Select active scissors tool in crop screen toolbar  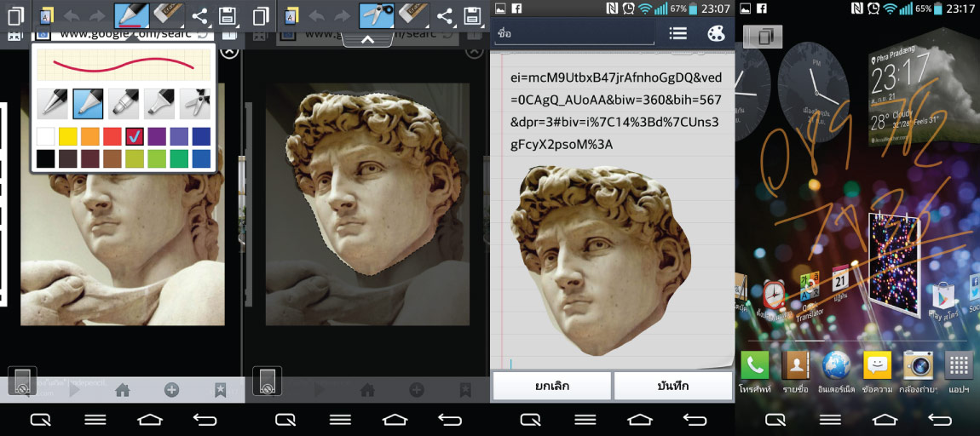point(377,15)
